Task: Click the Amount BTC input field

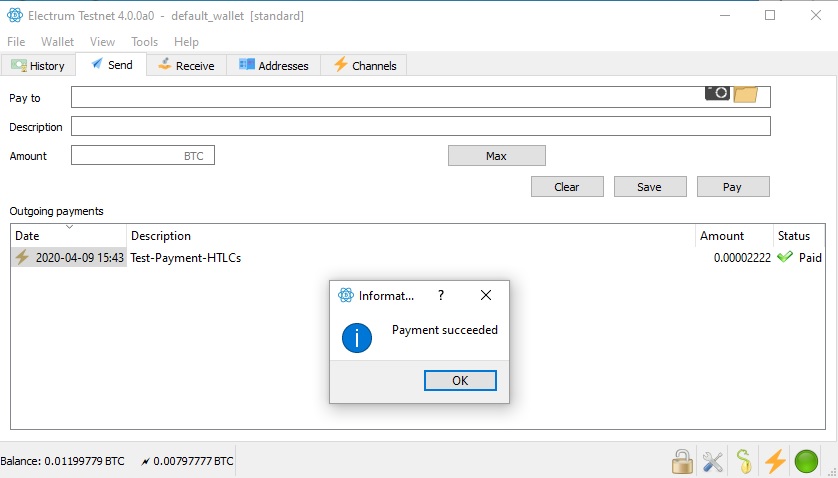Action: (x=143, y=156)
